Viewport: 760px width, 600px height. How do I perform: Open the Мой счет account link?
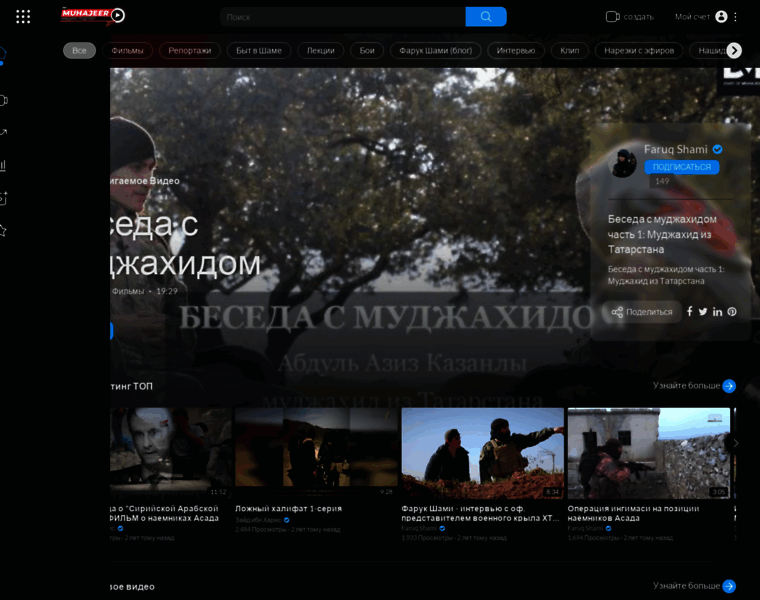[x=692, y=16]
